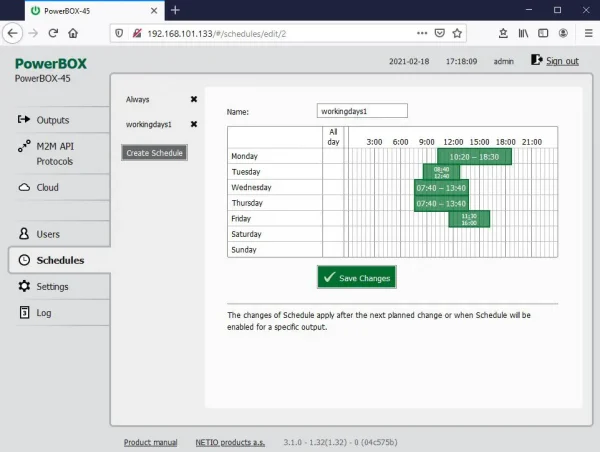Show insecure connection info icon
600x452 pixels.
click(137, 34)
